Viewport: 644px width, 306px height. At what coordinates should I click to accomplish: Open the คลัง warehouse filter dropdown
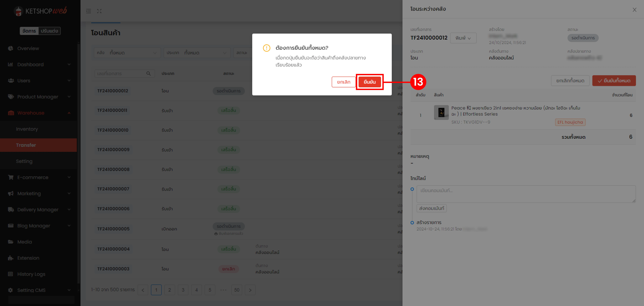pyautogui.click(x=127, y=53)
